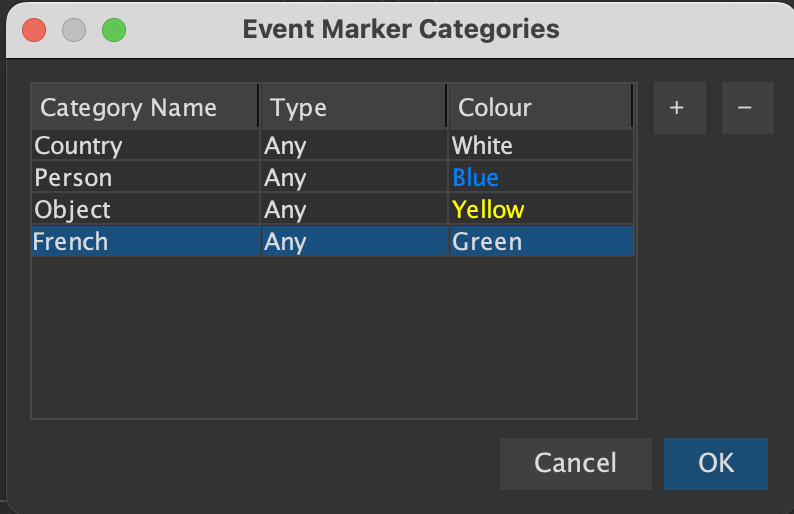
Task: Sort by Category Name column header
Action: pos(145,106)
